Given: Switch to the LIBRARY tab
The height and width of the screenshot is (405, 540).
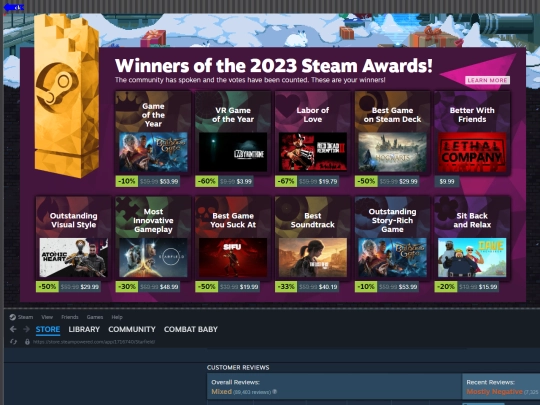Looking at the screenshot, I should pos(84,330).
